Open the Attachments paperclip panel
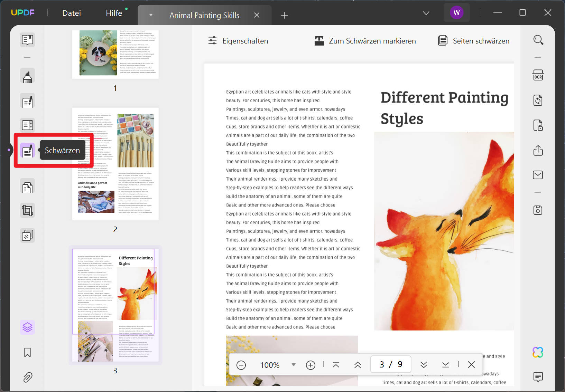Viewport: 565px width, 392px height. click(x=27, y=377)
